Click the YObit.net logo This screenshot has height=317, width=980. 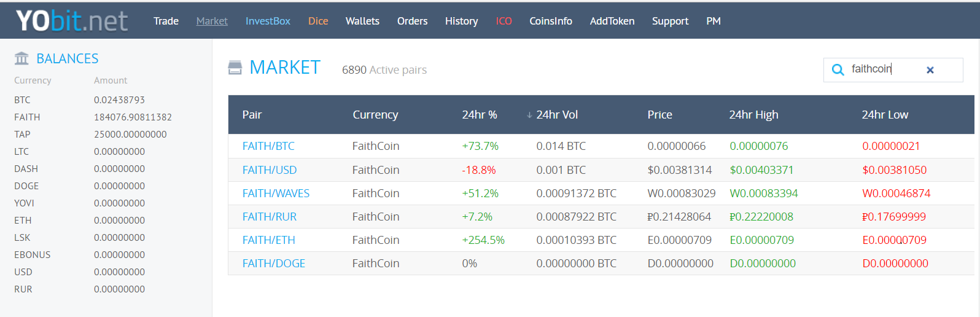tap(72, 21)
